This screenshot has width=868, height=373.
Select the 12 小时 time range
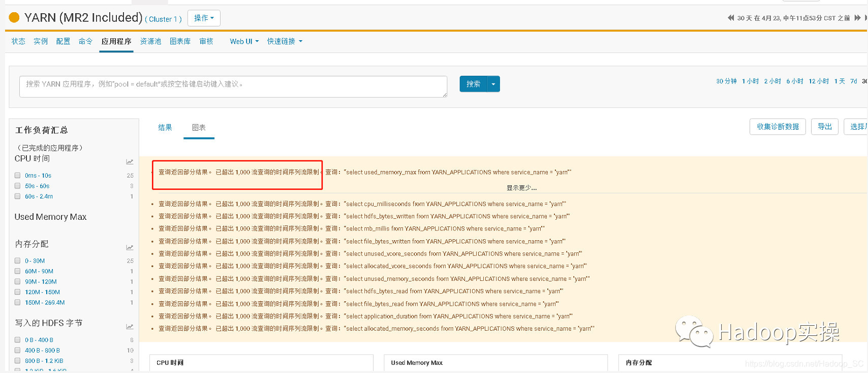[819, 81]
